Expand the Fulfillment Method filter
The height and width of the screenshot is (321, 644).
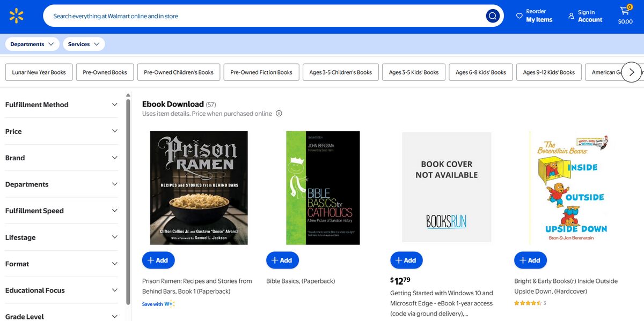pyautogui.click(x=61, y=104)
